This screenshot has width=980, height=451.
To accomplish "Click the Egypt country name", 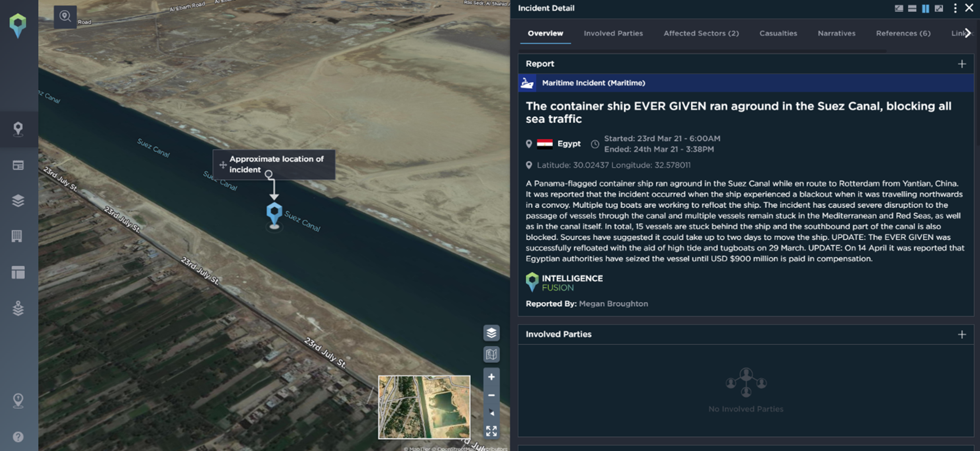I will pyautogui.click(x=569, y=144).
